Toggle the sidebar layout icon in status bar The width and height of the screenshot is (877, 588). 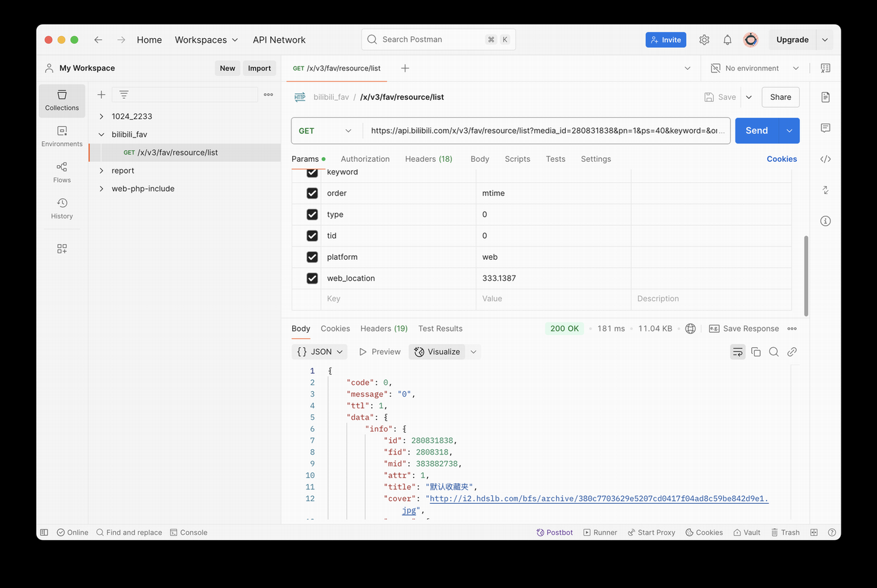tap(44, 532)
